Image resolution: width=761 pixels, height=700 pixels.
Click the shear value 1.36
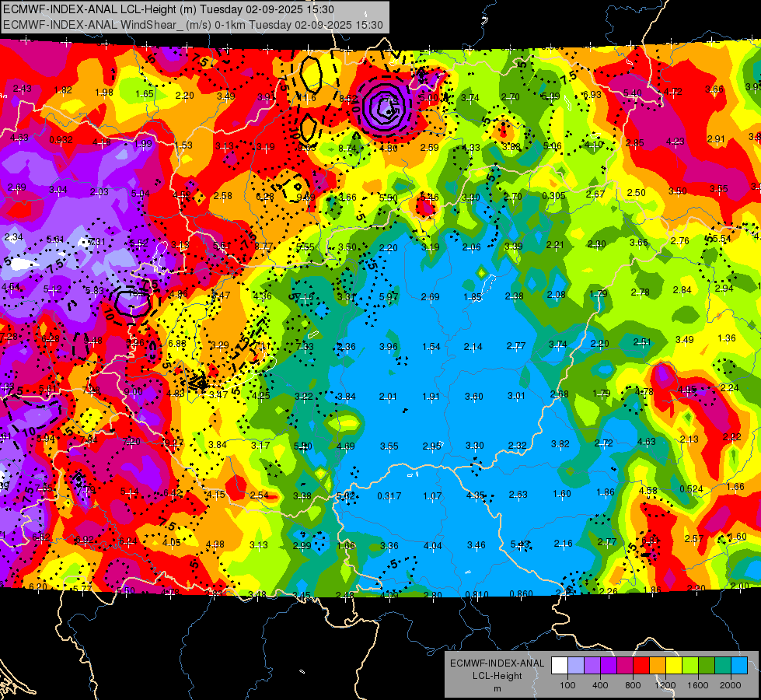[x=727, y=338]
